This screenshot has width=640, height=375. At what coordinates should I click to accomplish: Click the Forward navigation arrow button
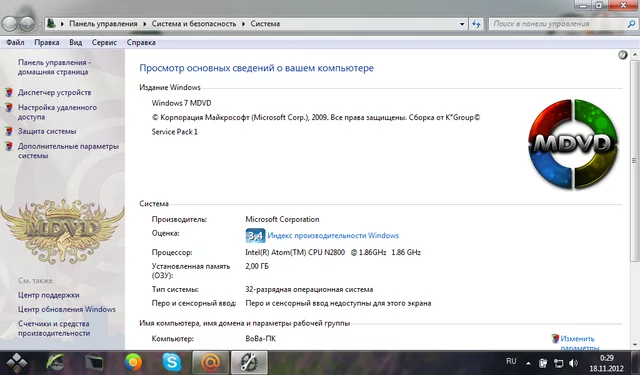(x=27, y=24)
